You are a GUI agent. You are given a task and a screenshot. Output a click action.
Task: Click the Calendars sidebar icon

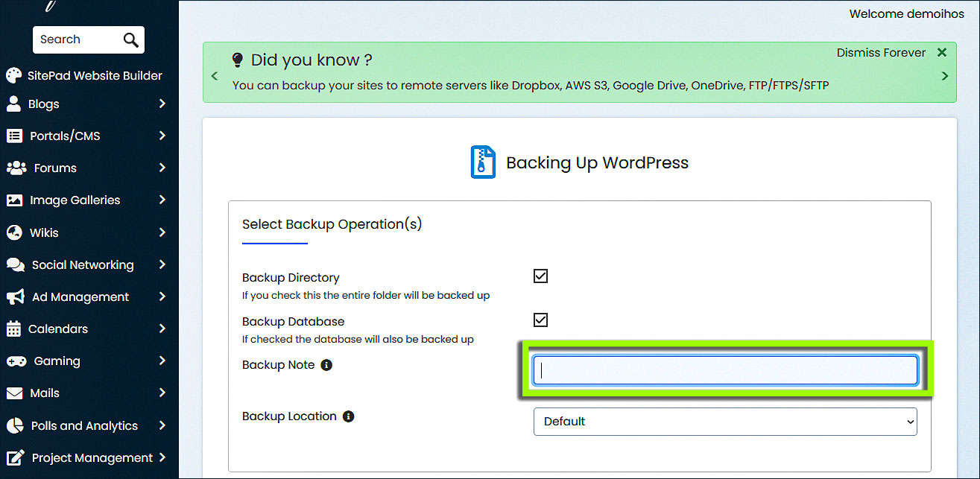tap(14, 329)
